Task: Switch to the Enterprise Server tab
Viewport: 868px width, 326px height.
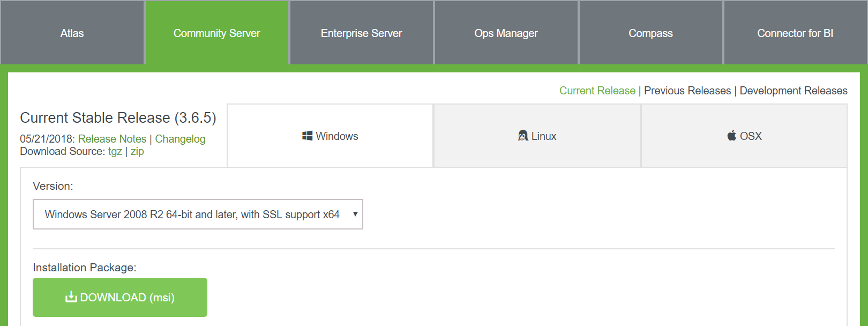Action: [x=362, y=33]
